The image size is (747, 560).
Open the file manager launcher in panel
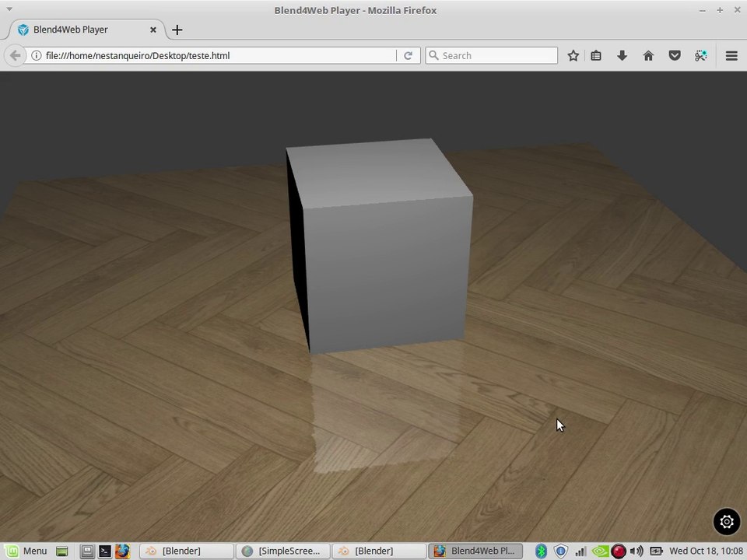click(x=87, y=551)
